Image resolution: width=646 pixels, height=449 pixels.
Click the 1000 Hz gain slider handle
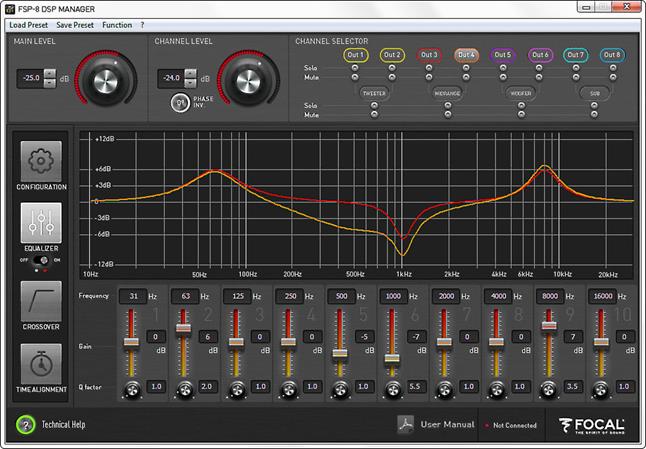click(392, 358)
